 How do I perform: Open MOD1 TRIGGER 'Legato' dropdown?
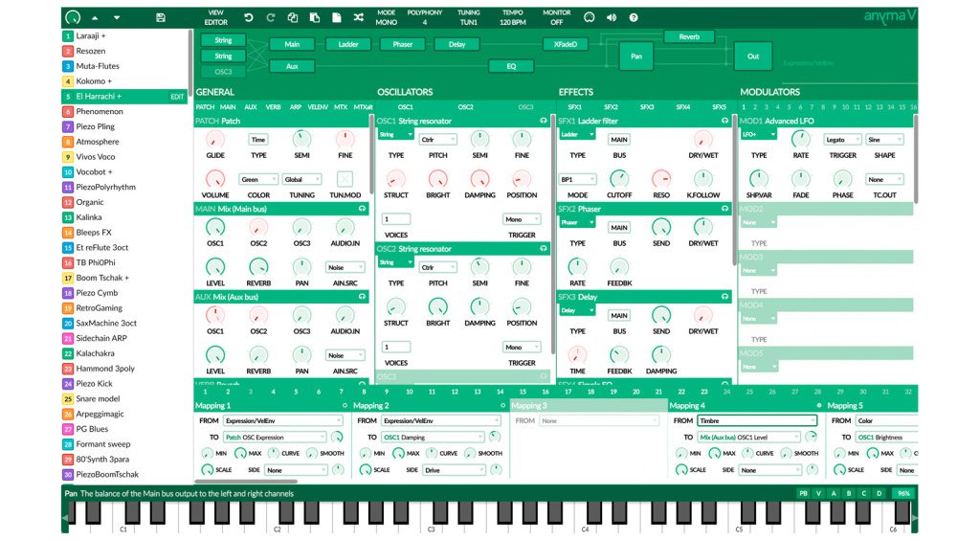pyautogui.click(x=842, y=140)
